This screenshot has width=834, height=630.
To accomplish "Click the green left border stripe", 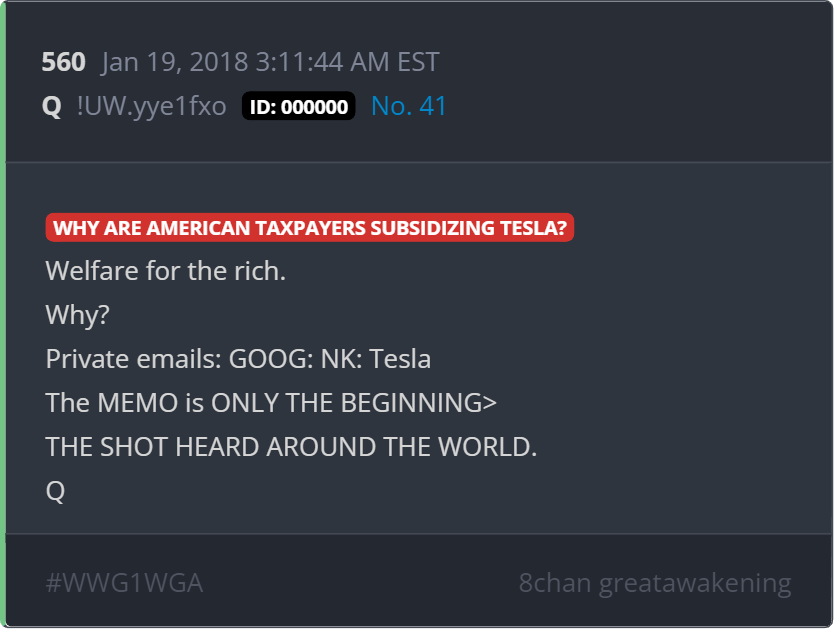I will [x=3, y=315].
